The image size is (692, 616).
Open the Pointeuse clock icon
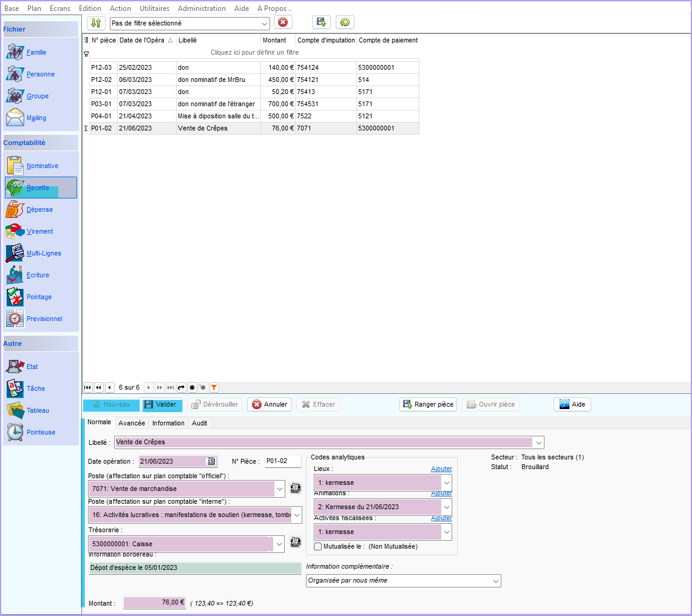(x=15, y=432)
